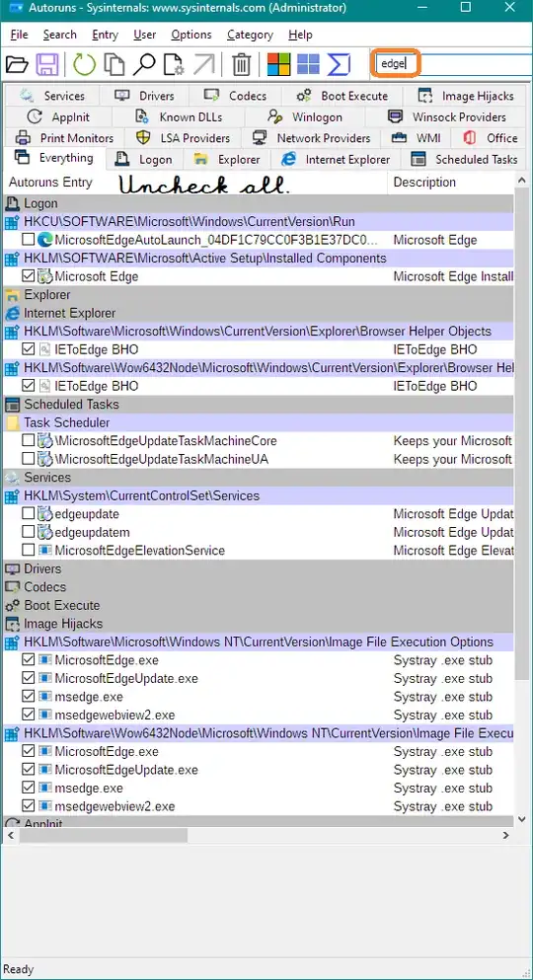Open the User menu
This screenshot has height=980, width=533.
pos(145,35)
